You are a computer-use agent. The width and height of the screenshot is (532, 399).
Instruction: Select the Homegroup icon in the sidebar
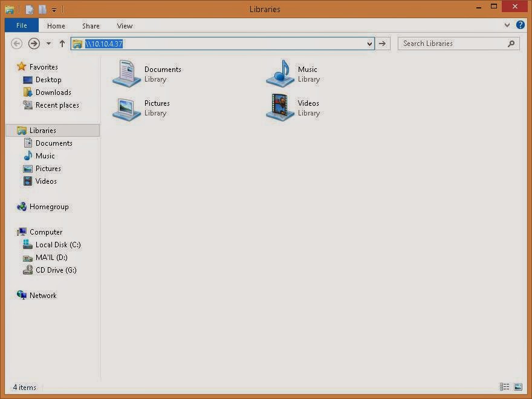point(48,206)
